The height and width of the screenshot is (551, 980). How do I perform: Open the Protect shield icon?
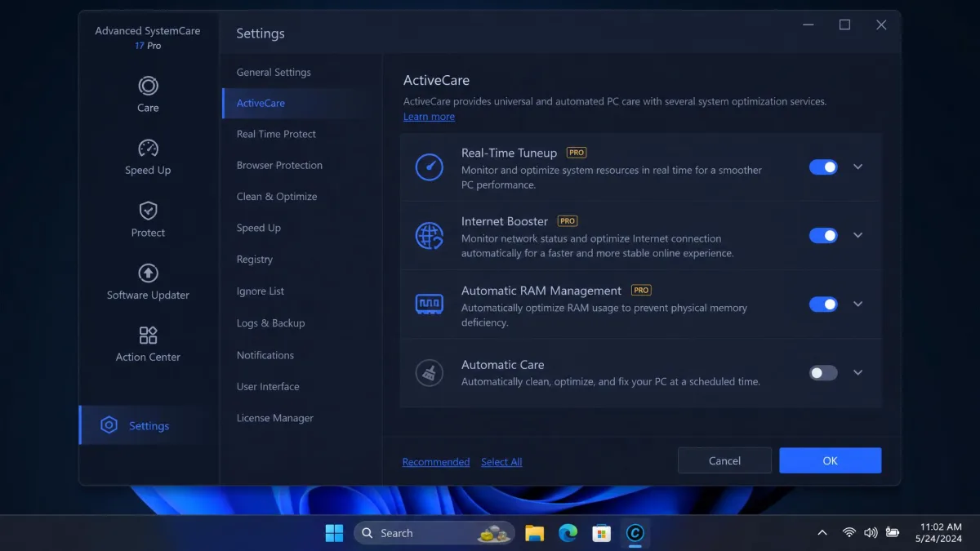tap(148, 211)
